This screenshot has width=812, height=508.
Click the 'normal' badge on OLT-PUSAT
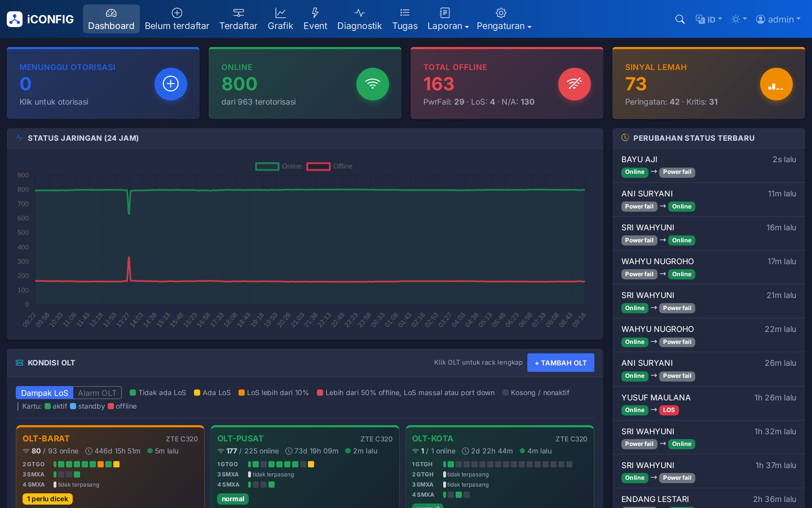coord(233,499)
